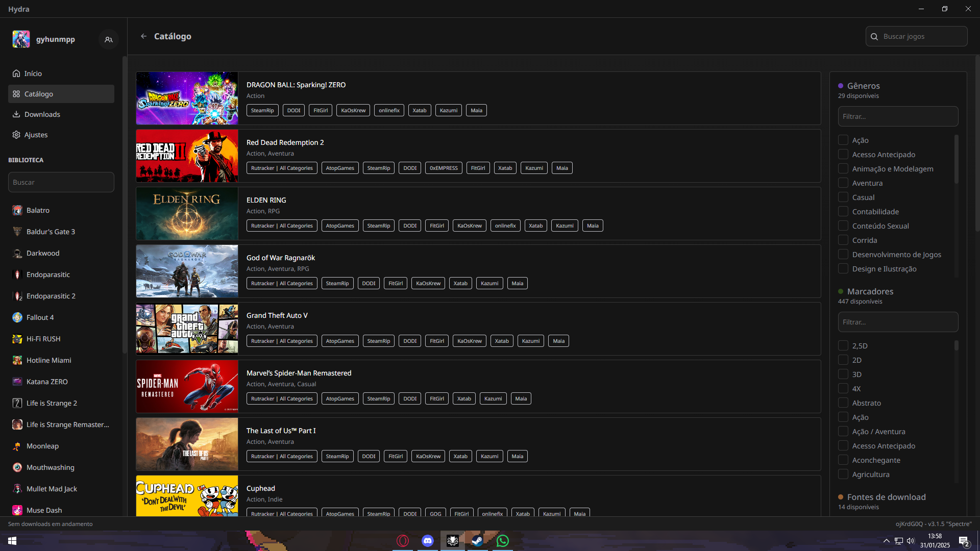
Task: Enable the Aventura genre checkbox
Action: 843,183
